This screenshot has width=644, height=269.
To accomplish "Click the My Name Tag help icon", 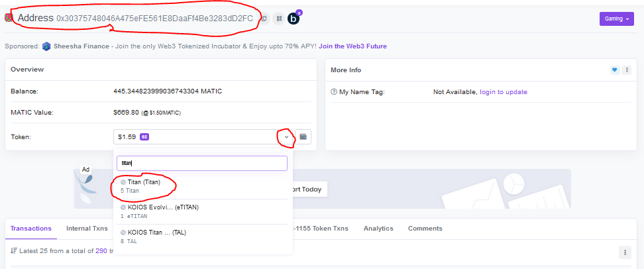I will point(334,92).
